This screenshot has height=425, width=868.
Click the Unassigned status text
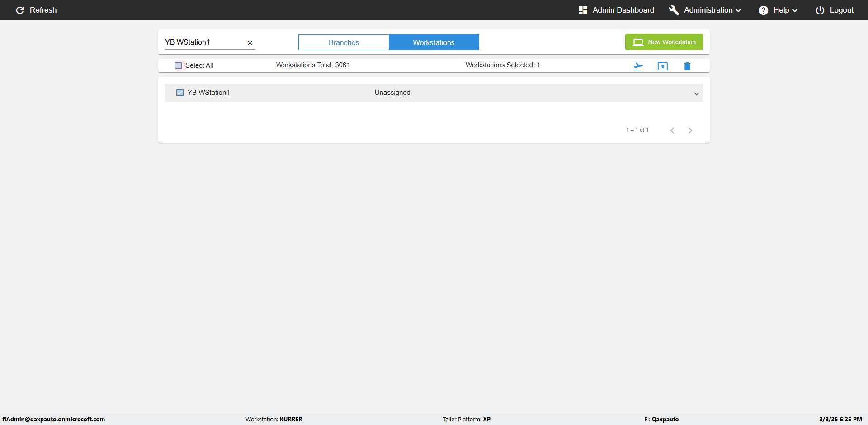(x=392, y=93)
